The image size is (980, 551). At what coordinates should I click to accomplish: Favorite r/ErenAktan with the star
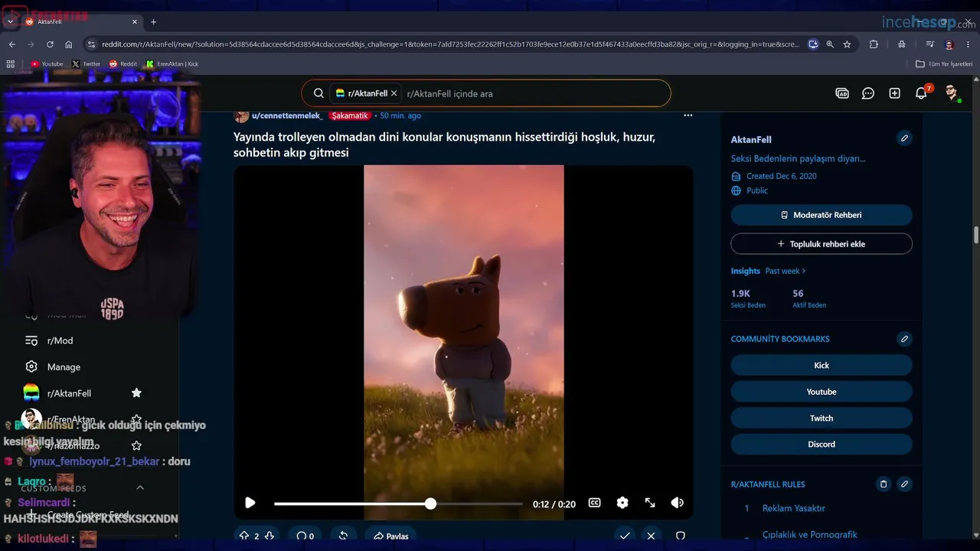coord(136,419)
